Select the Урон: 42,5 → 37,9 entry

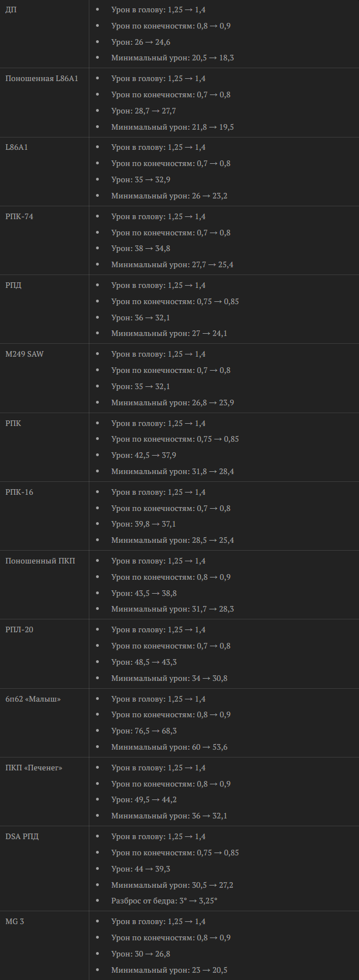coord(144,455)
